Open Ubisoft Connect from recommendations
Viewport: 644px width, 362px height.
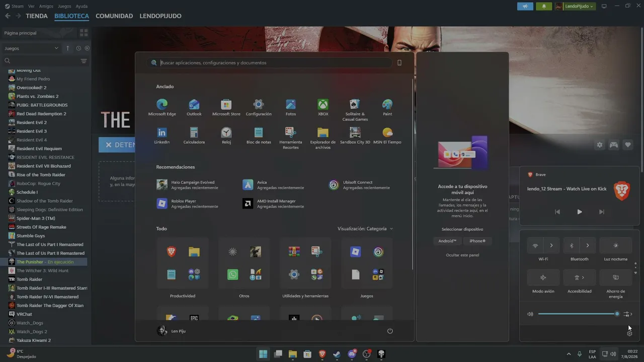(x=359, y=185)
